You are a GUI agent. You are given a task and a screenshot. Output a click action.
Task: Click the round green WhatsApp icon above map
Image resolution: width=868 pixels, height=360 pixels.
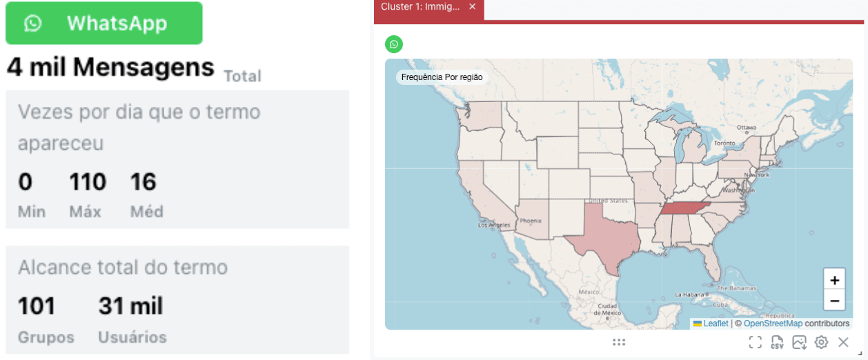point(394,44)
